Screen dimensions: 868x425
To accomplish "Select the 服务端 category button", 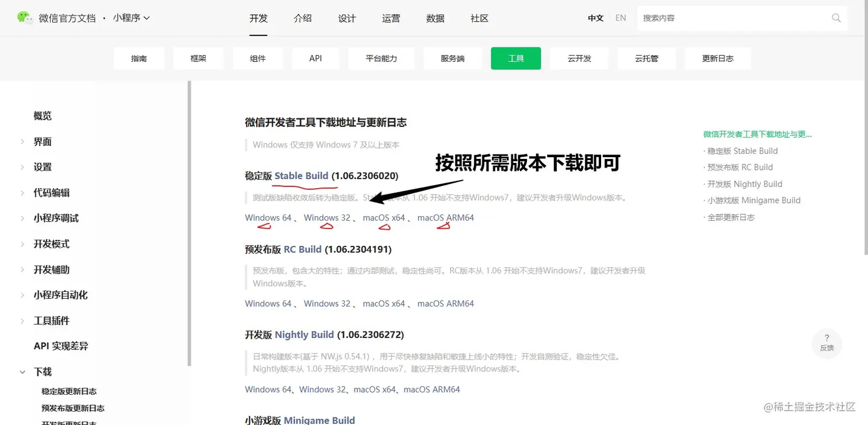I will click(452, 59).
